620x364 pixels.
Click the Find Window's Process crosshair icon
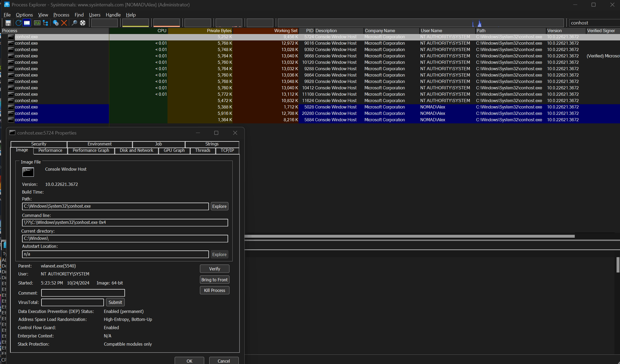coord(83,23)
